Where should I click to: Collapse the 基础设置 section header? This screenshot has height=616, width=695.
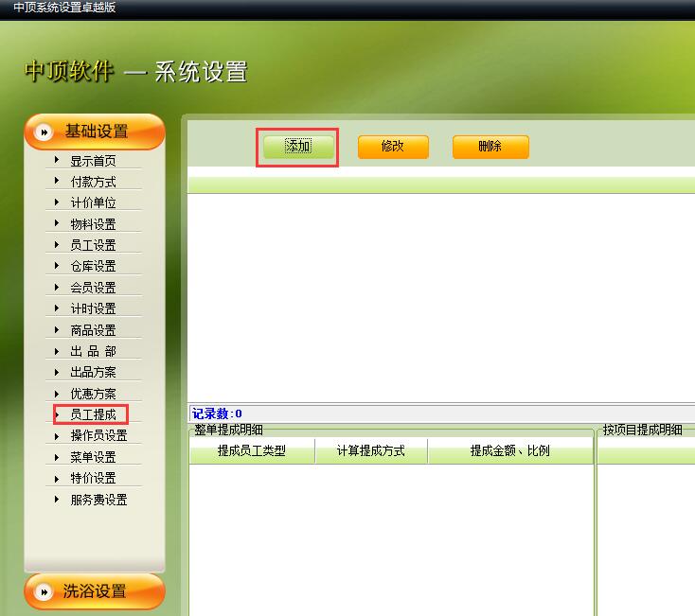tap(95, 132)
